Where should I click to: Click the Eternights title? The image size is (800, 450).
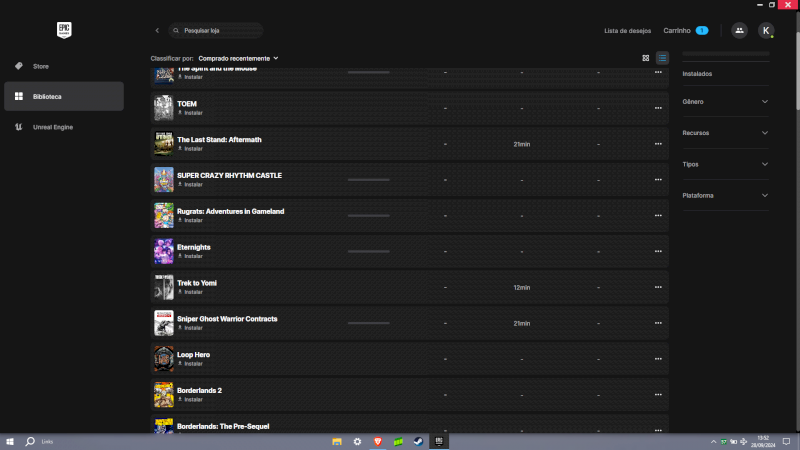pyautogui.click(x=194, y=247)
